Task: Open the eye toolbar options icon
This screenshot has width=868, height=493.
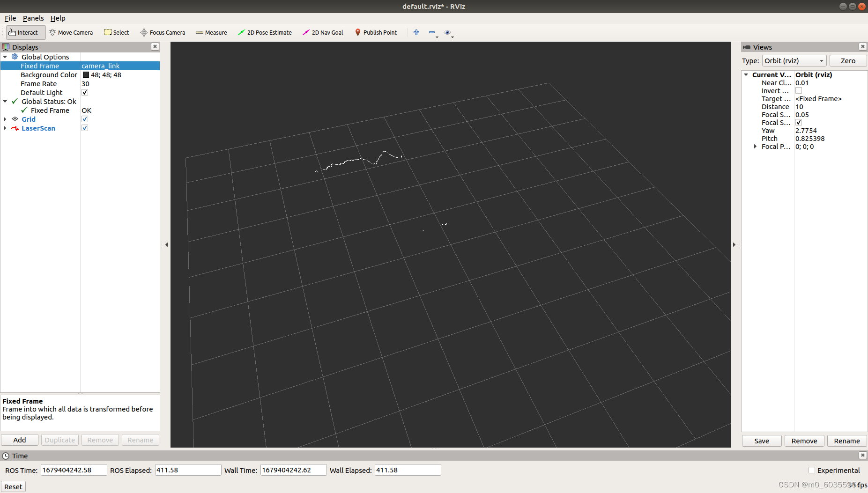Action: pyautogui.click(x=447, y=32)
